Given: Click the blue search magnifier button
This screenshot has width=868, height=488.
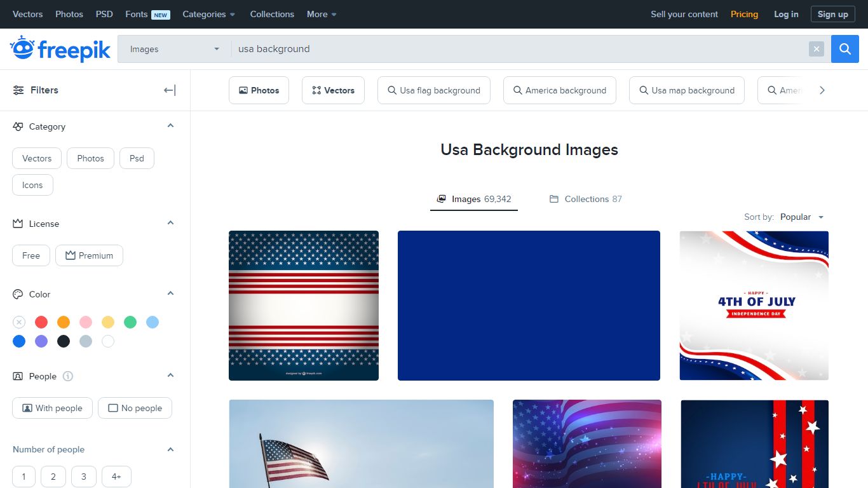Looking at the screenshot, I should click(x=845, y=49).
